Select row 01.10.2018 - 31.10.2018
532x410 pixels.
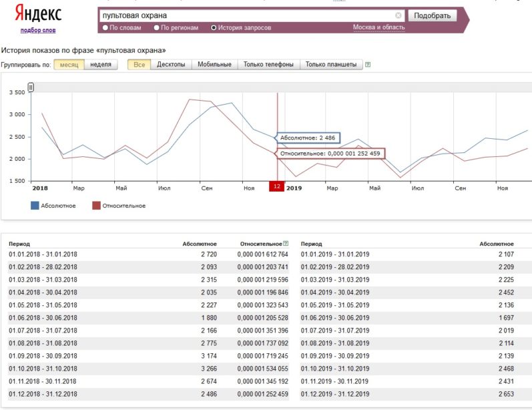coord(148,369)
